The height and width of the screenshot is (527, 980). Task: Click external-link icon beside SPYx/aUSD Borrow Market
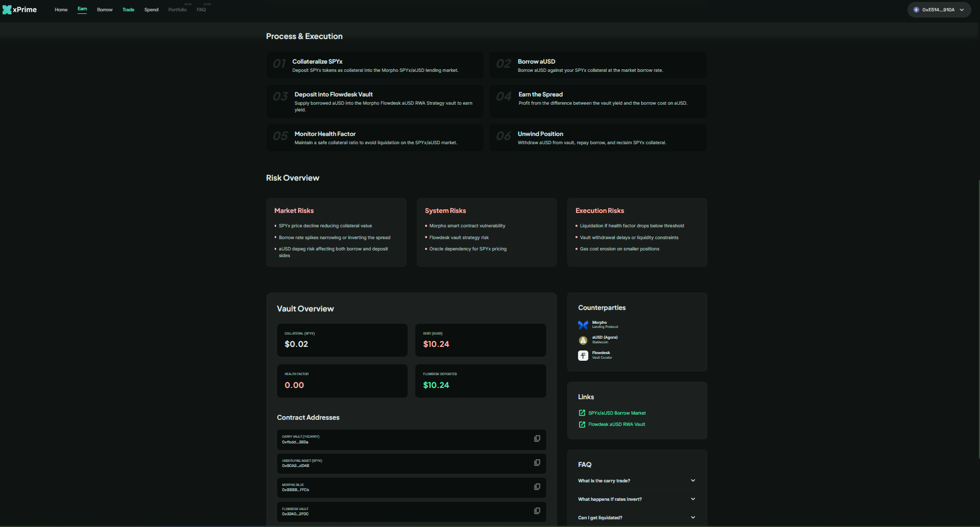[x=582, y=413]
